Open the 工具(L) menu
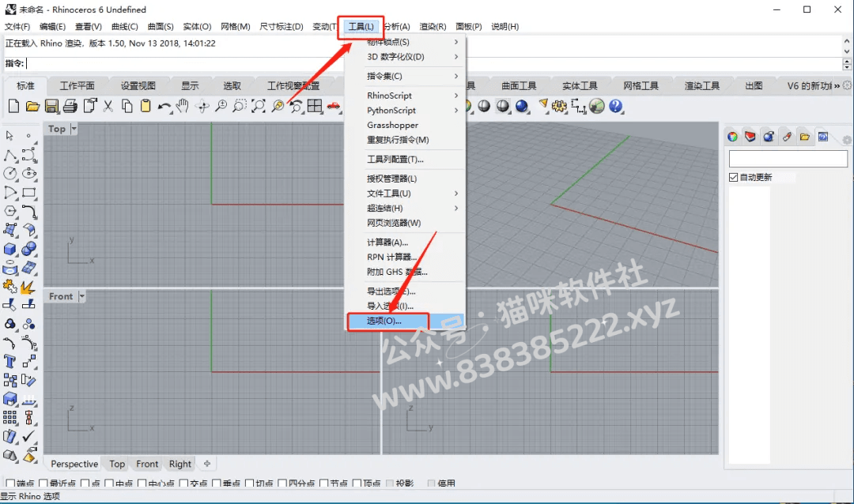 361,27
